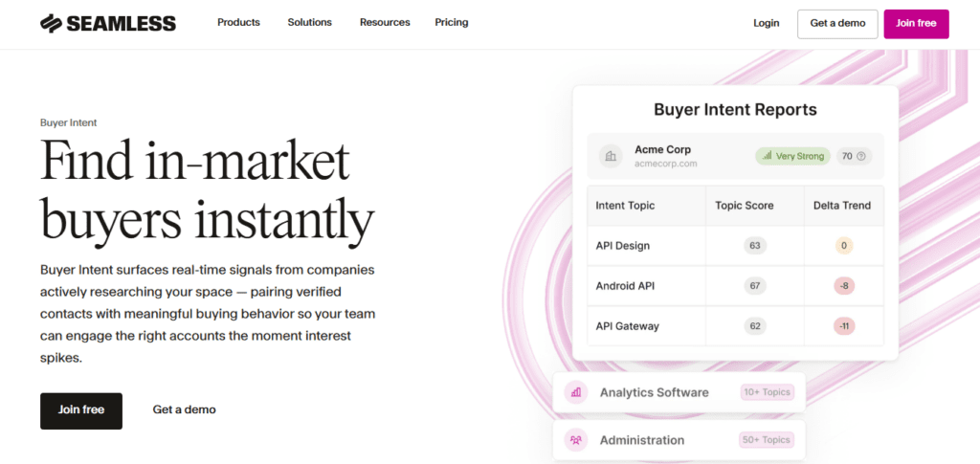Viewport: 980px width, 464px height.
Task: Click the Android API topic score 67
Action: click(x=755, y=286)
